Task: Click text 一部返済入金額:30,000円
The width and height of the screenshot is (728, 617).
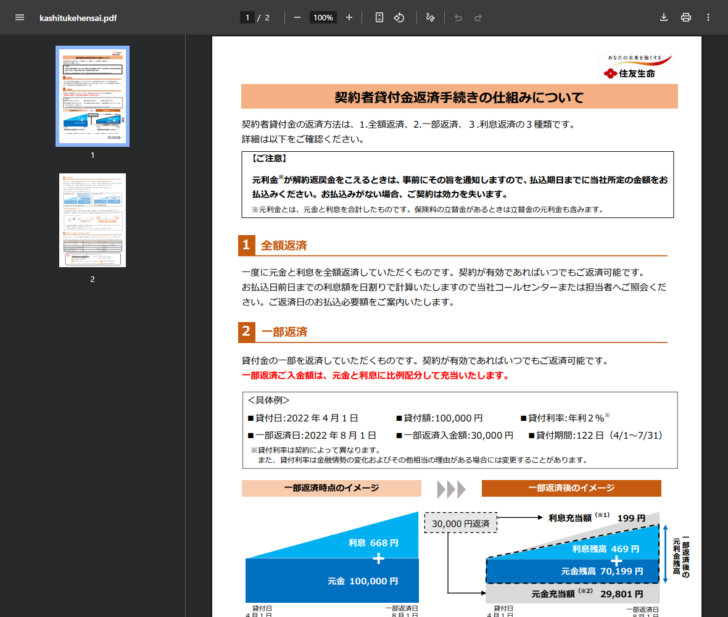Action: (455, 435)
